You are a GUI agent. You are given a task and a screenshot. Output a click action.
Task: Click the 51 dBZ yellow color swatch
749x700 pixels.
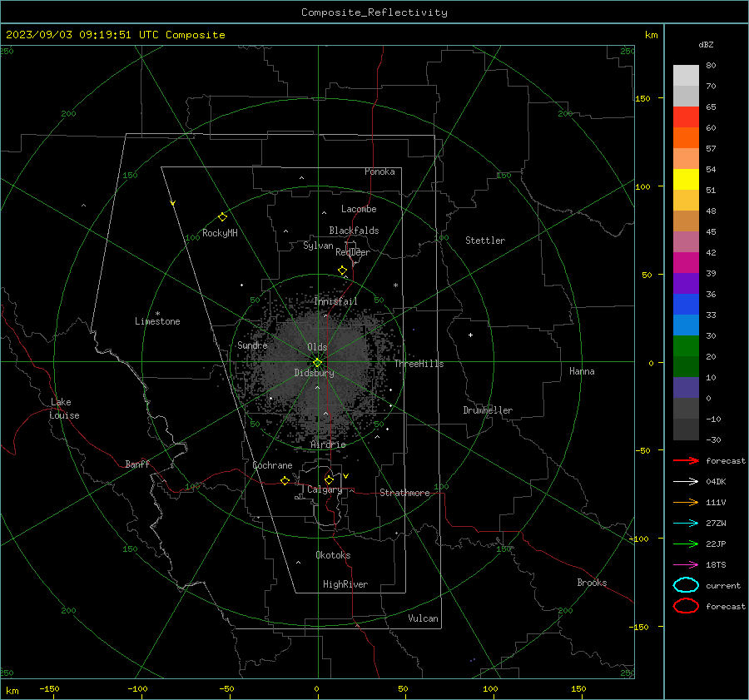pos(686,179)
